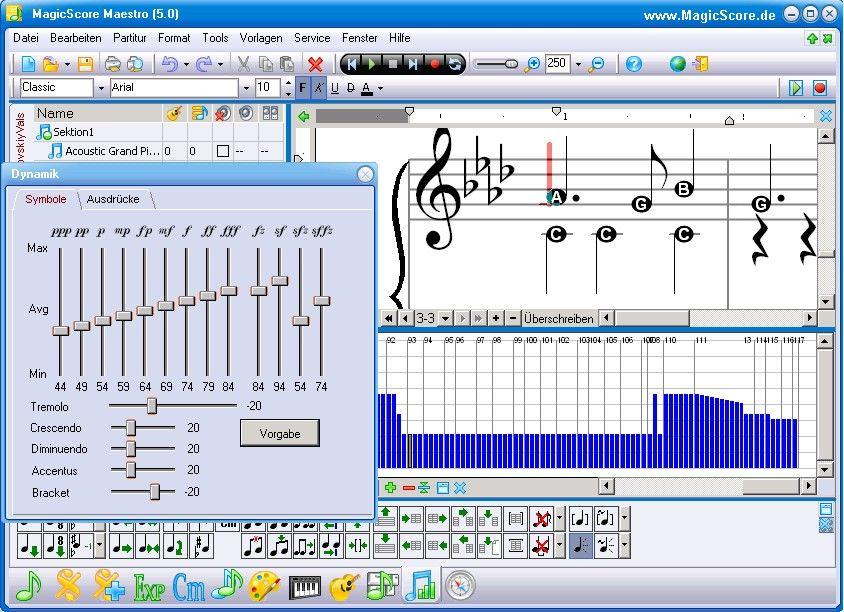The height and width of the screenshot is (612, 844).
Task: Open the Cm chord panel icon
Action: [188, 587]
